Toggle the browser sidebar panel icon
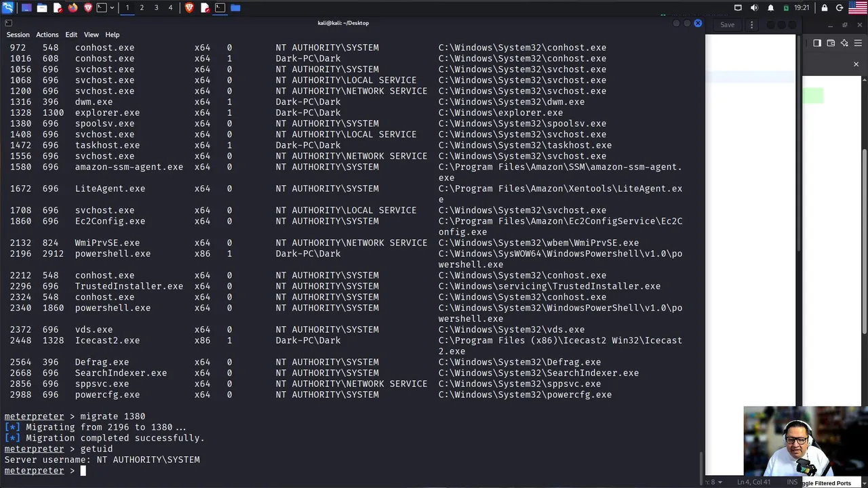The width and height of the screenshot is (868, 488). (817, 43)
